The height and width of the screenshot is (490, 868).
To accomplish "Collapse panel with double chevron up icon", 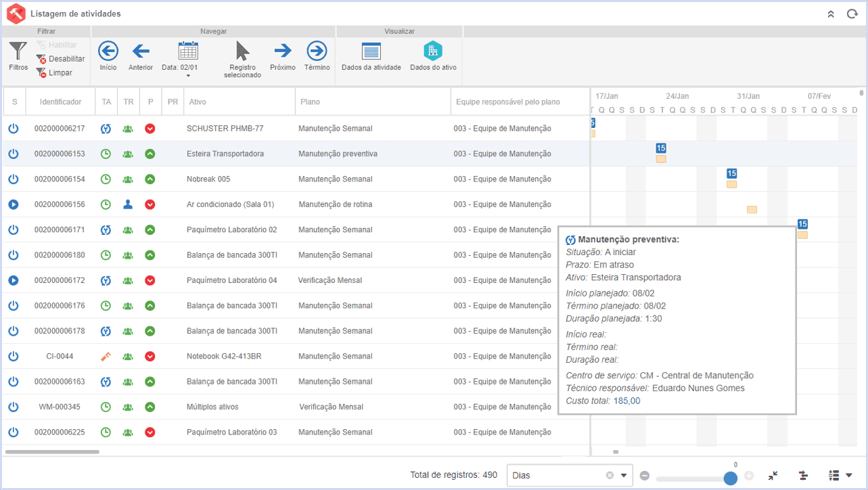I will pos(831,14).
